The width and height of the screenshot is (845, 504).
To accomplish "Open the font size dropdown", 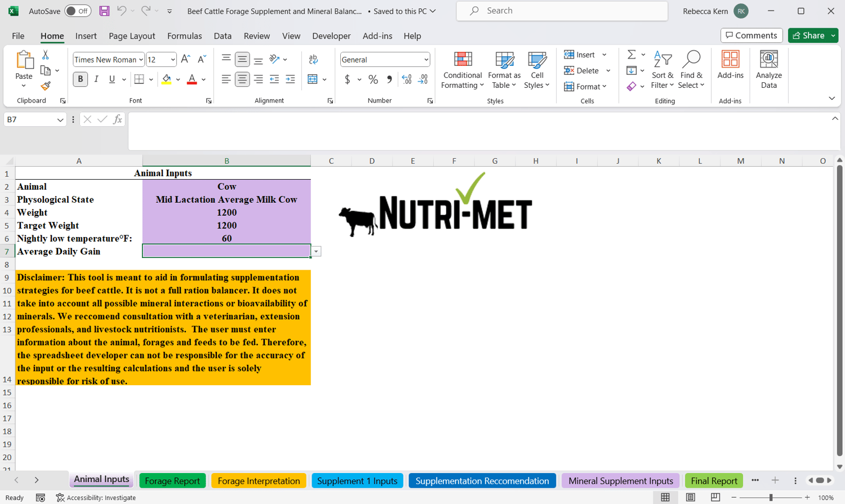I will pyautogui.click(x=172, y=60).
